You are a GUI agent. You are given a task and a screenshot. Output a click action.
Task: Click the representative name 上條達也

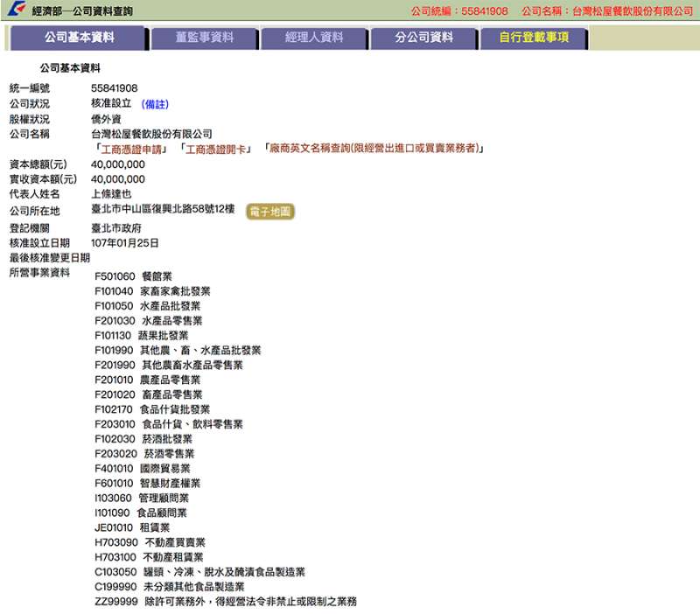point(111,194)
